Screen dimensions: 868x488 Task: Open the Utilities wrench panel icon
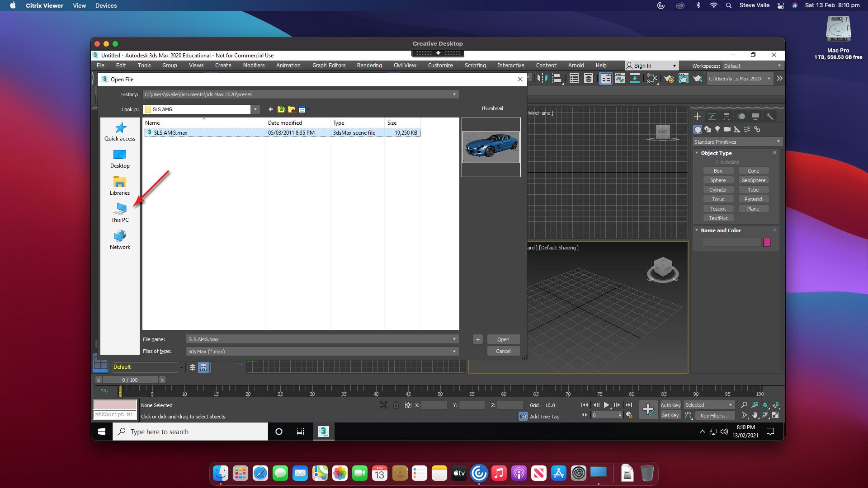[769, 117]
